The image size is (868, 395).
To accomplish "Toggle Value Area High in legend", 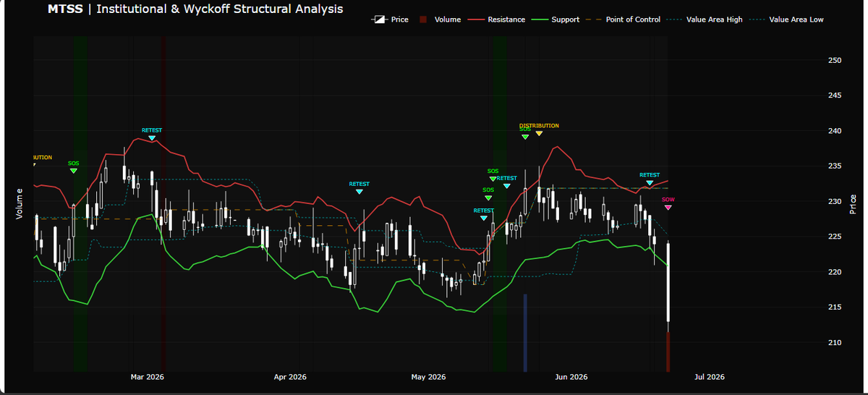I will coord(705,20).
